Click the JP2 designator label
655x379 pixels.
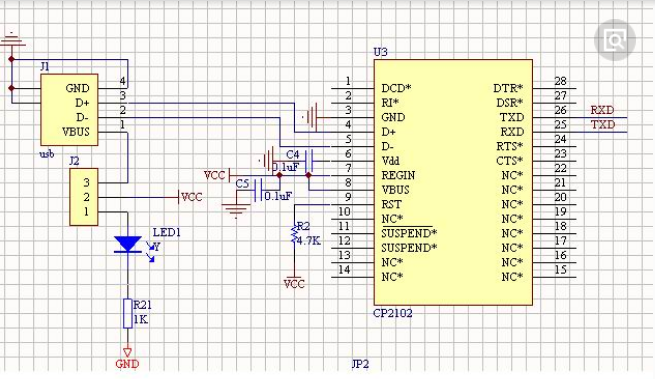(x=360, y=364)
